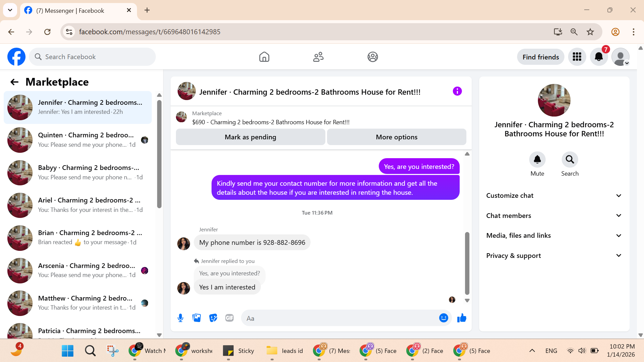This screenshot has width=644, height=362.
Task: Bookmark this page with star icon
Action: (590, 32)
